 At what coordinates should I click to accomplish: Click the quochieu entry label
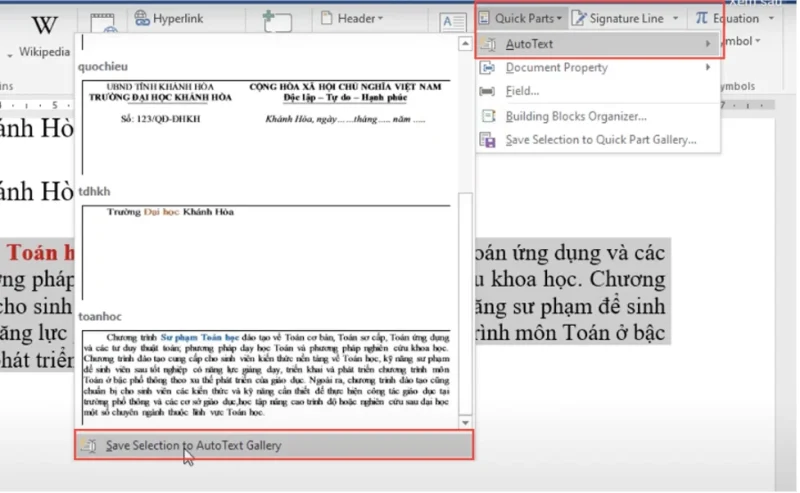click(103, 66)
